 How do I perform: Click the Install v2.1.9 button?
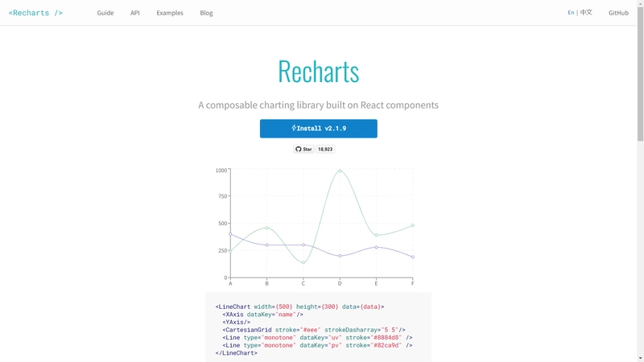click(x=318, y=129)
